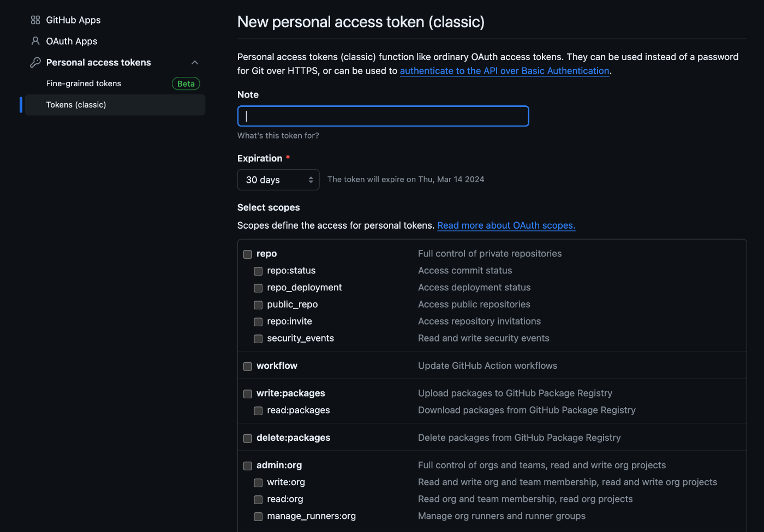The image size is (764, 532).
Task: Go to Fine-grained tokens page
Action: coord(83,83)
